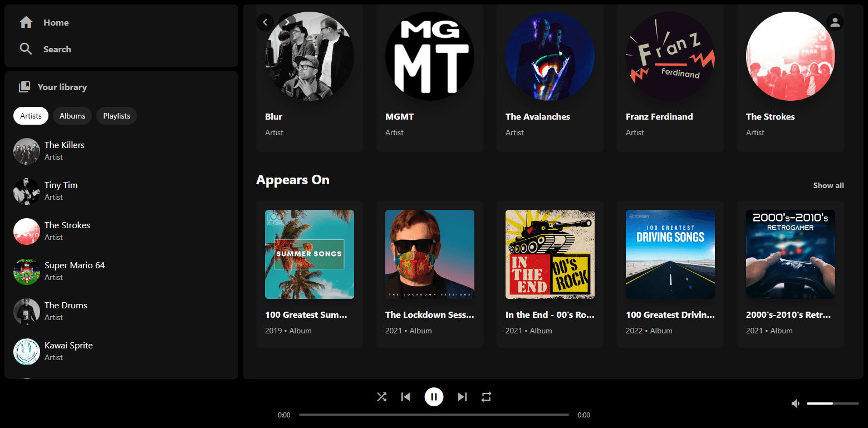The width and height of the screenshot is (868, 428).
Task: Click "2000's-2010's Retr..." album title
Action: pyautogui.click(x=788, y=314)
